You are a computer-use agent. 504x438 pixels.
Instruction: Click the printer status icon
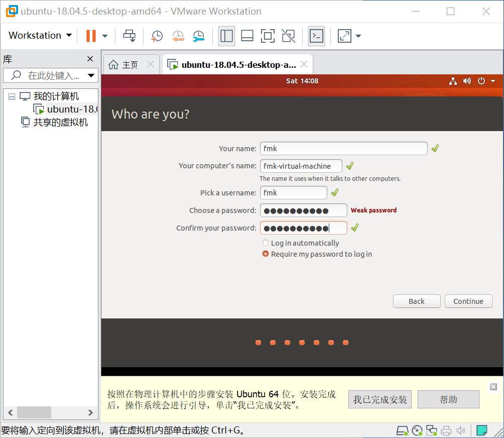tap(446, 430)
